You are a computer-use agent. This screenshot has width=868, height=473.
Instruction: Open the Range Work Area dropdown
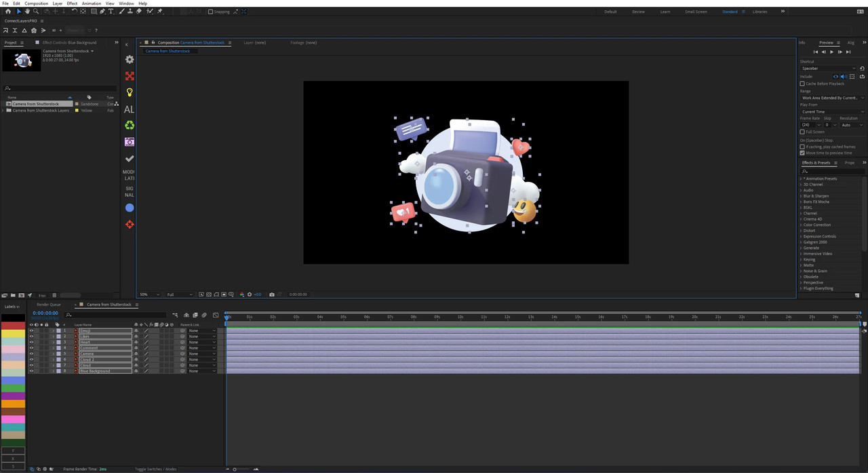point(833,98)
